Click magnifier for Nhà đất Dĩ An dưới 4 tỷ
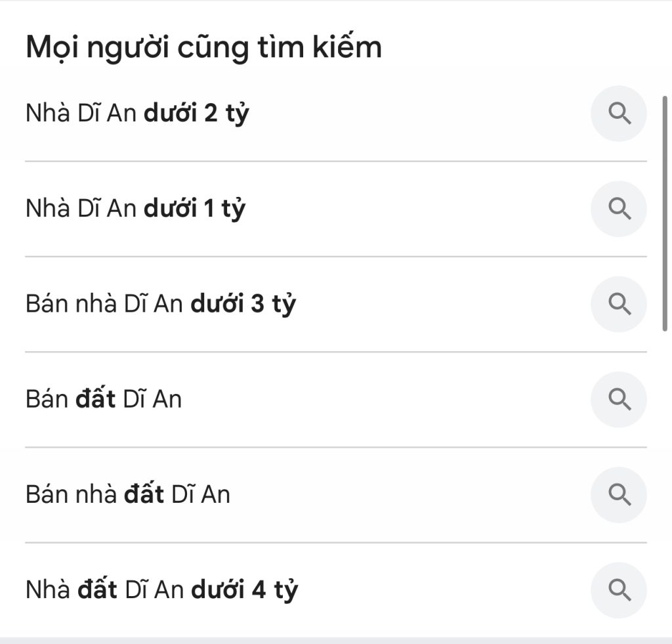The image size is (672, 644). (x=619, y=590)
